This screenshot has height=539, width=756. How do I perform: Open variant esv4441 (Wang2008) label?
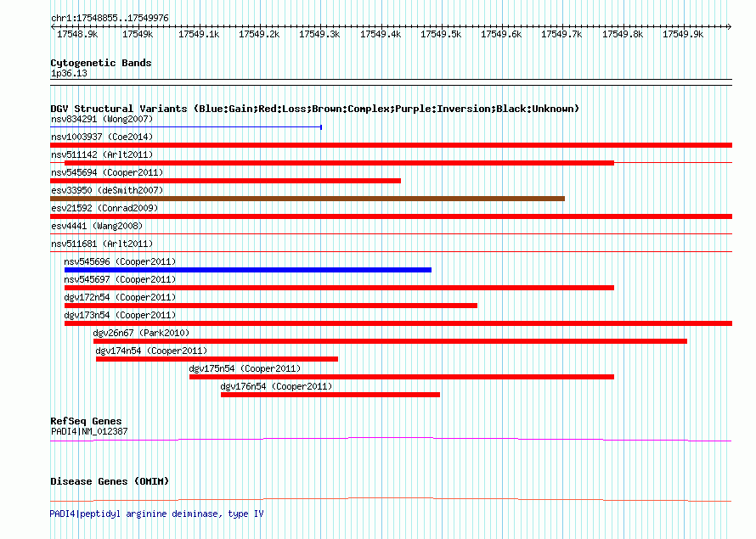tap(97, 226)
